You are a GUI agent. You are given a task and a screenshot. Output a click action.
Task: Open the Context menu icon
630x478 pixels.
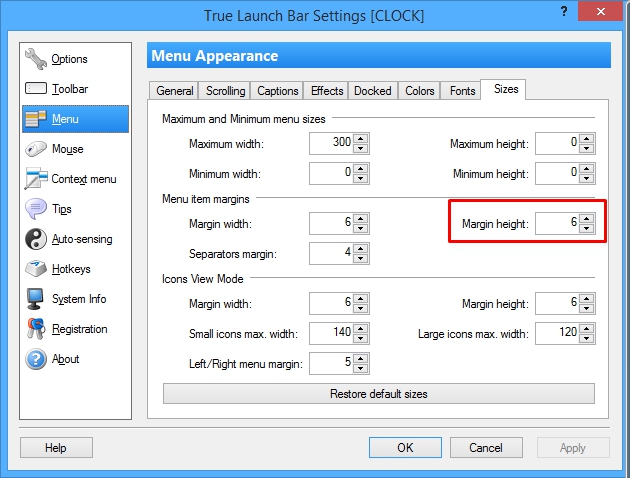click(36, 179)
